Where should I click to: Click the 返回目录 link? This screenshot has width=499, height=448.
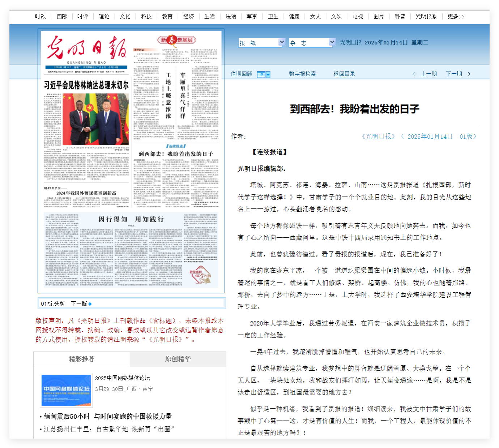click(x=344, y=74)
